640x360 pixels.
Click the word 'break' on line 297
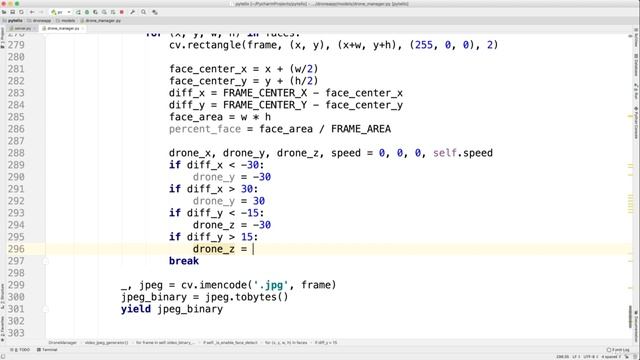point(184,261)
